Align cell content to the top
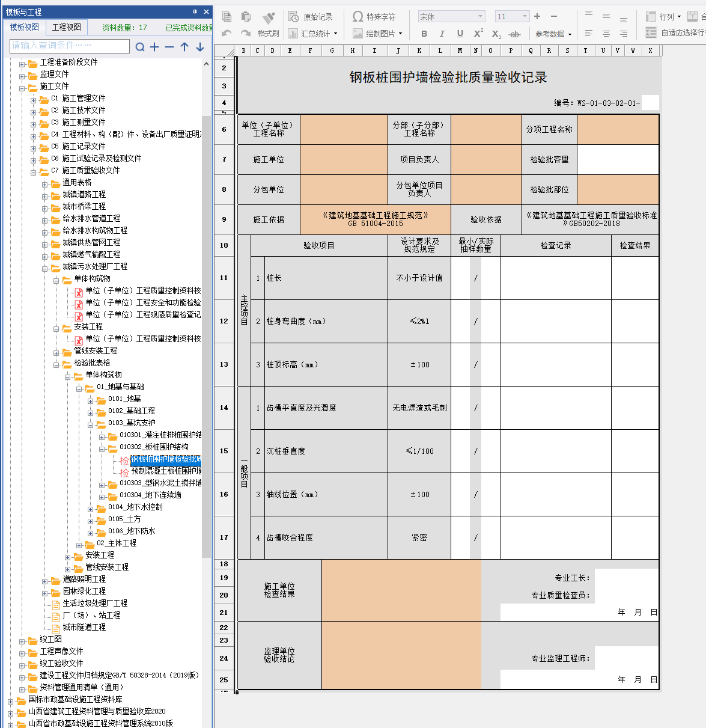 589,14
